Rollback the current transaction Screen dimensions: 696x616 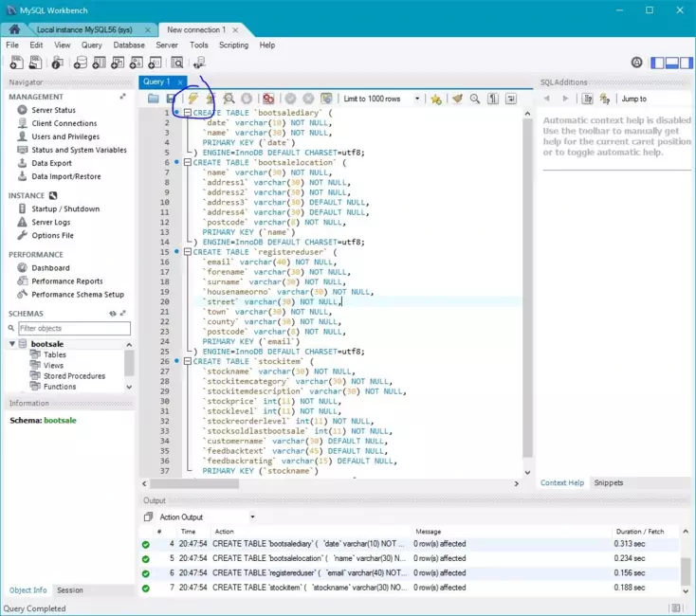308,99
